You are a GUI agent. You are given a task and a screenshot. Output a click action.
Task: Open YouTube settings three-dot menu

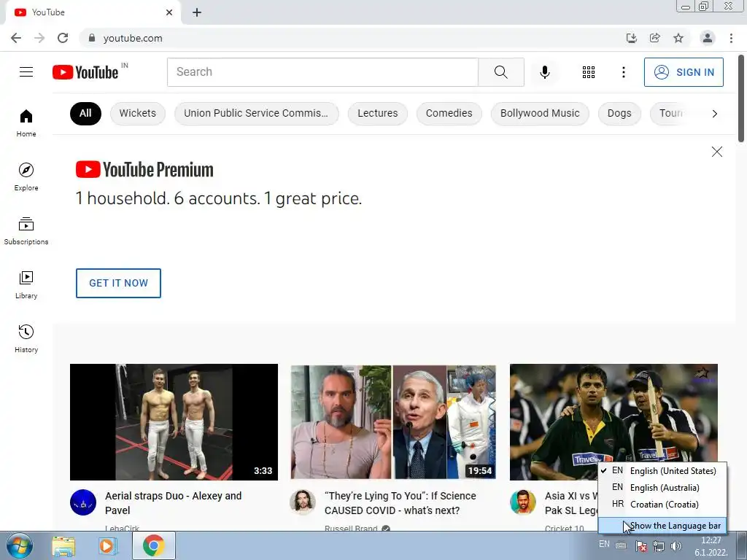point(623,72)
